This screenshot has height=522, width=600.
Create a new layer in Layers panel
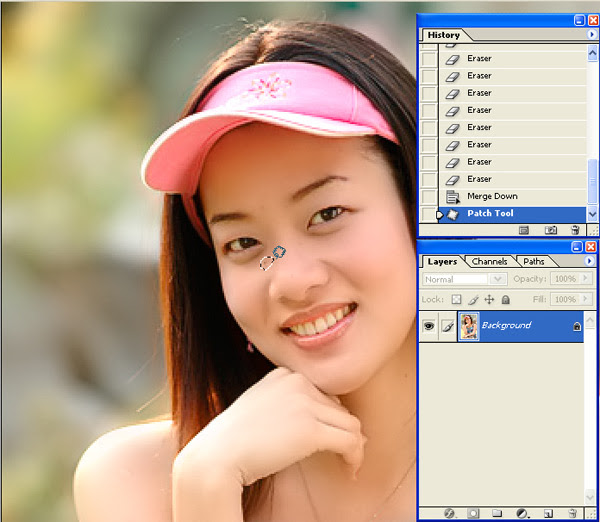[x=548, y=513]
